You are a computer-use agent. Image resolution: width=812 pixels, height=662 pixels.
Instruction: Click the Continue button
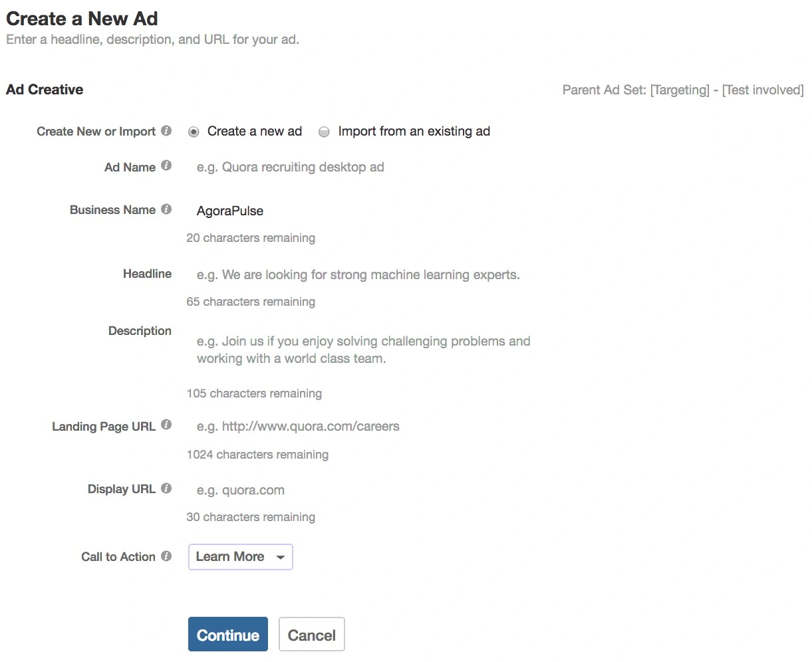[227, 634]
